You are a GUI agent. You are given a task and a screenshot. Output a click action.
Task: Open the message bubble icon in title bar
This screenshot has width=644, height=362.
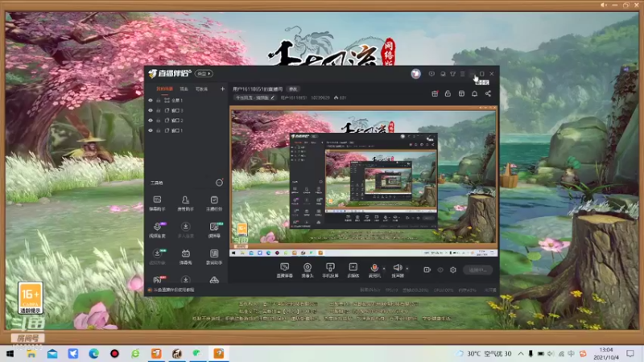(x=431, y=74)
